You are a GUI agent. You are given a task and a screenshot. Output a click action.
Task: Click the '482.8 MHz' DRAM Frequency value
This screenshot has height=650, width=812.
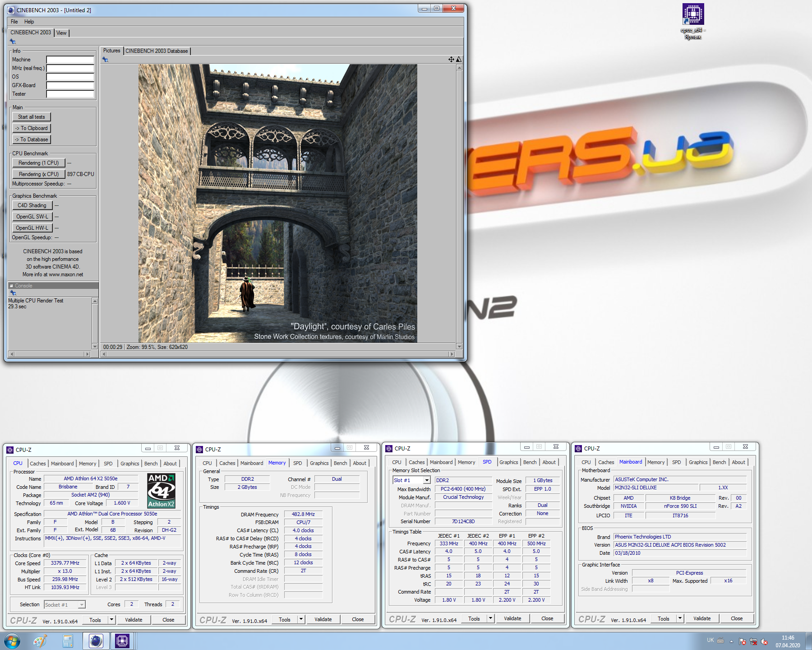[303, 514]
